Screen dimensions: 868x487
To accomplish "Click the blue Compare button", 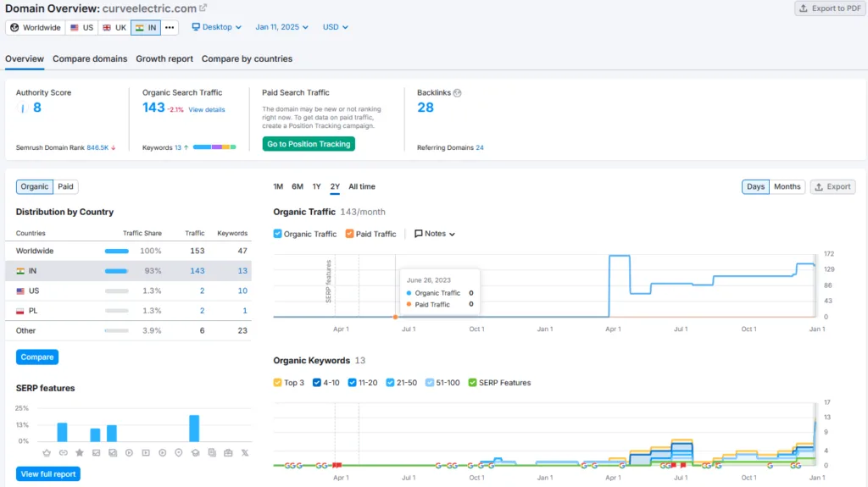I will coord(37,357).
